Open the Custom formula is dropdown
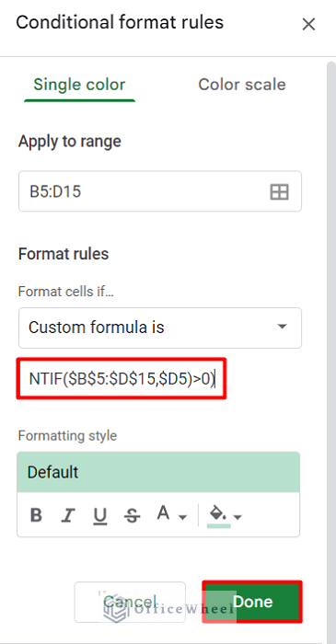336x644 pixels. coord(160,328)
